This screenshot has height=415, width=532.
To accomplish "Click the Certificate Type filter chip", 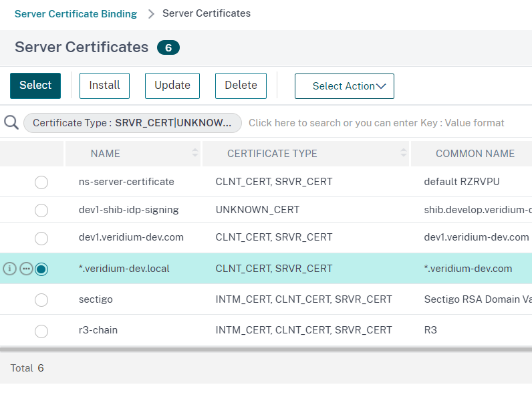I will [132, 123].
